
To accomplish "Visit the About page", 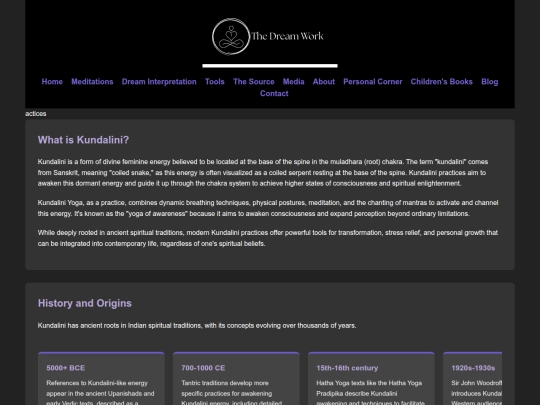I will click(x=324, y=82).
